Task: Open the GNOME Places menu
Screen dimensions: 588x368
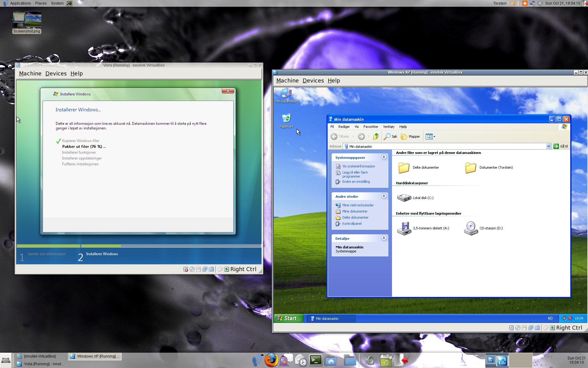Action: click(41, 3)
